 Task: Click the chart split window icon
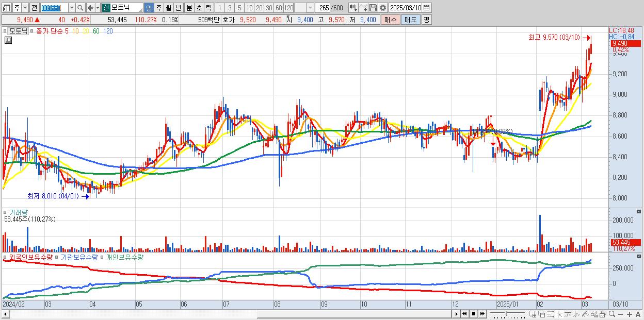pos(533,314)
